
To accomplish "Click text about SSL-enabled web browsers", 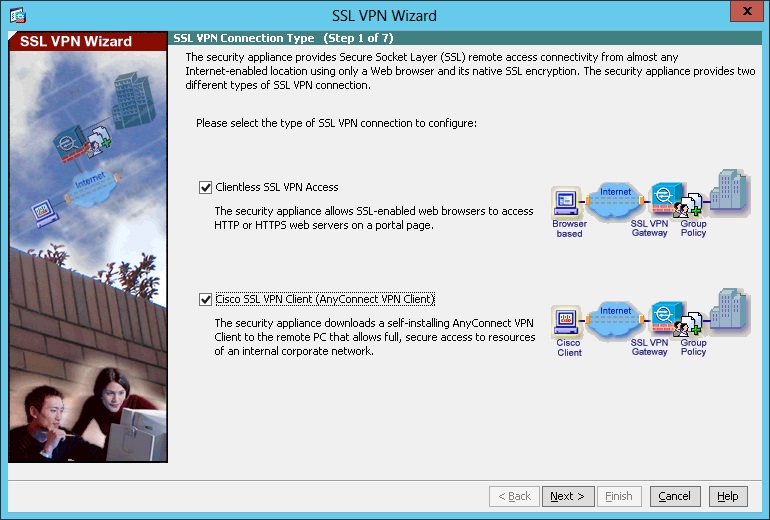I will coord(374,218).
